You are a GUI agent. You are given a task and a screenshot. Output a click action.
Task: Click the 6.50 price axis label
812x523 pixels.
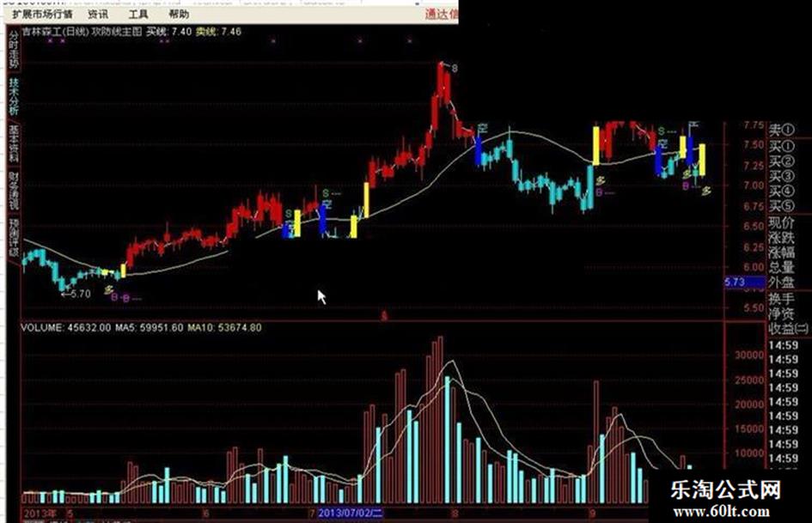click(754, 226)
